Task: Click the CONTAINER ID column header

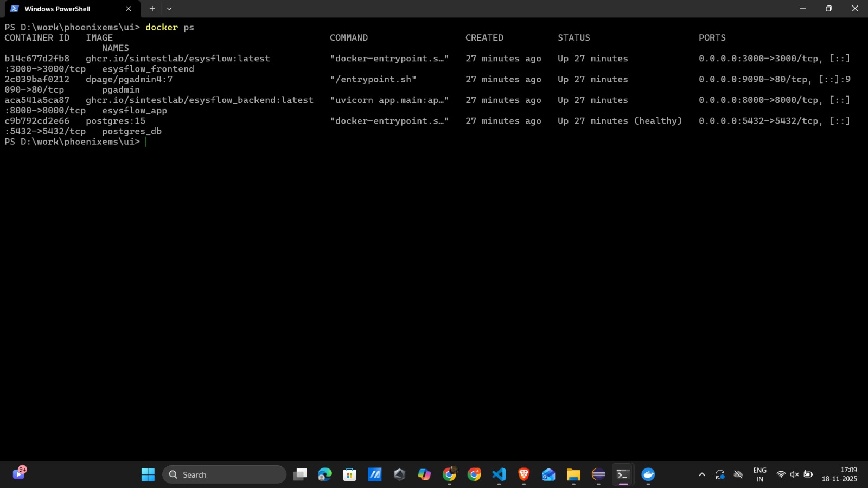Action: (37, 37)
